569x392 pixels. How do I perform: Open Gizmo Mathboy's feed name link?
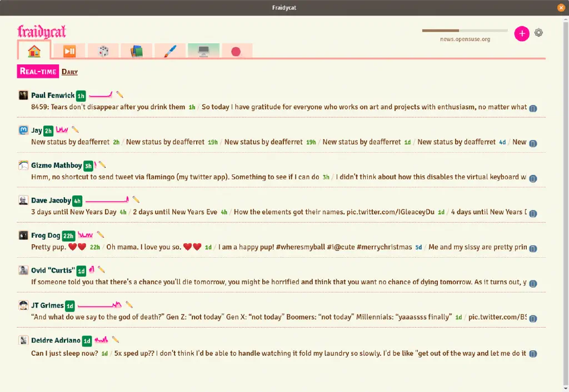click(56, 165)
